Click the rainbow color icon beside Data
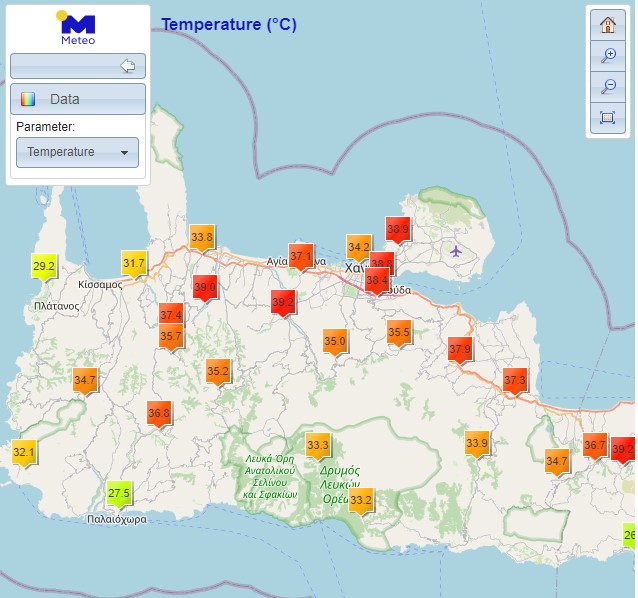The image size is (638, 598). (x=28, y=99)
